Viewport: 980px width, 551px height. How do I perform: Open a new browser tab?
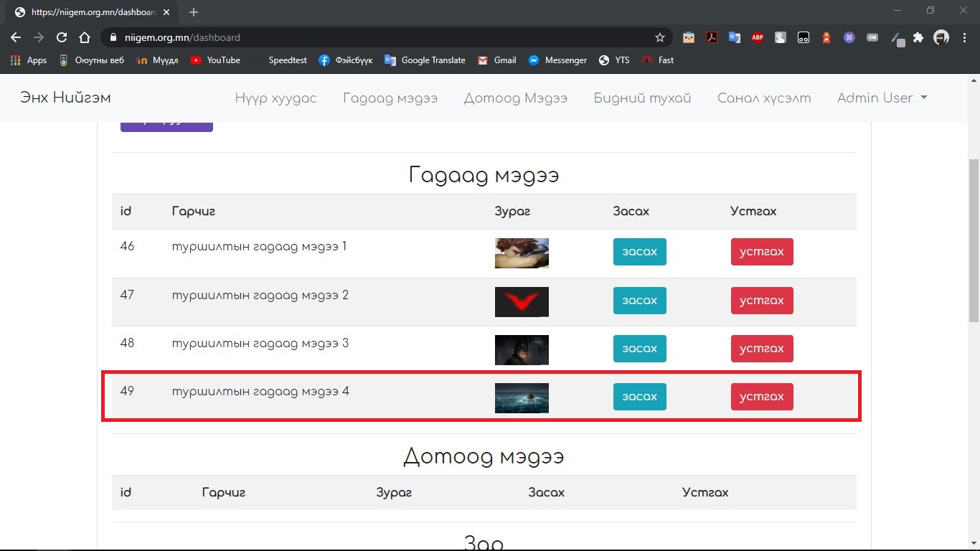[194, 12]
